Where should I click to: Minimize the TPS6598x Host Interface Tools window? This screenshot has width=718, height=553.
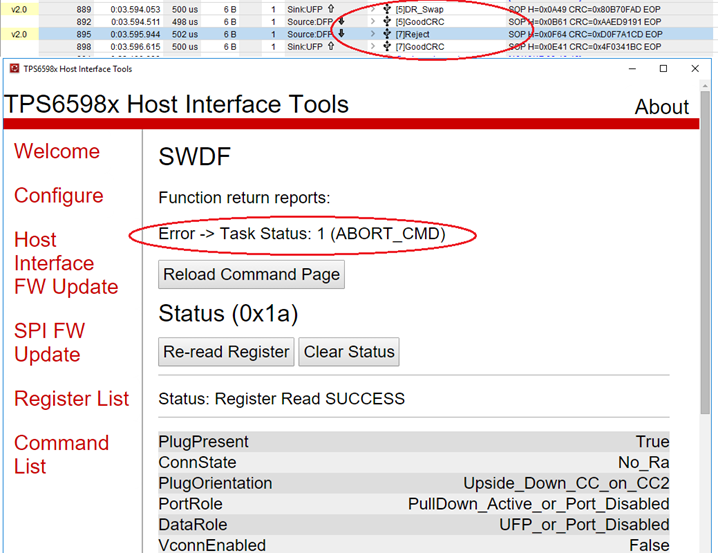click(632, 69)
